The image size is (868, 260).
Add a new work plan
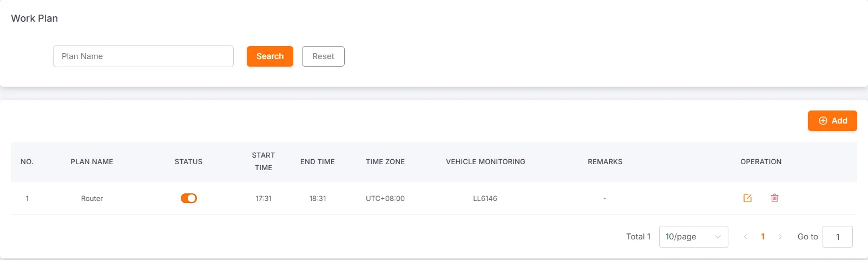click(x=832, y=121)
